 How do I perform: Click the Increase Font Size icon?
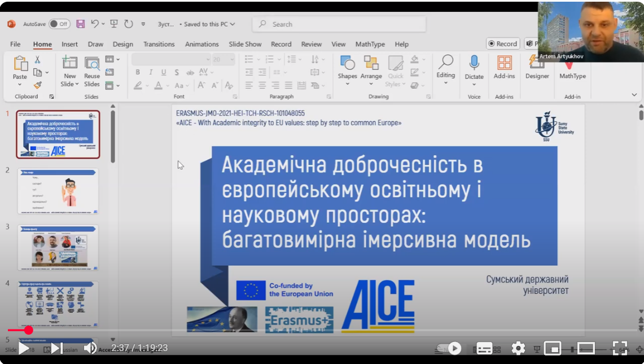(x=201, y=85)
